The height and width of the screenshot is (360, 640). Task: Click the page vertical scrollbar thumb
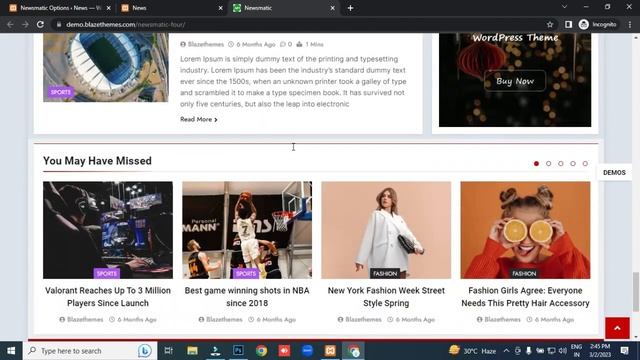(x=636, y=292)
